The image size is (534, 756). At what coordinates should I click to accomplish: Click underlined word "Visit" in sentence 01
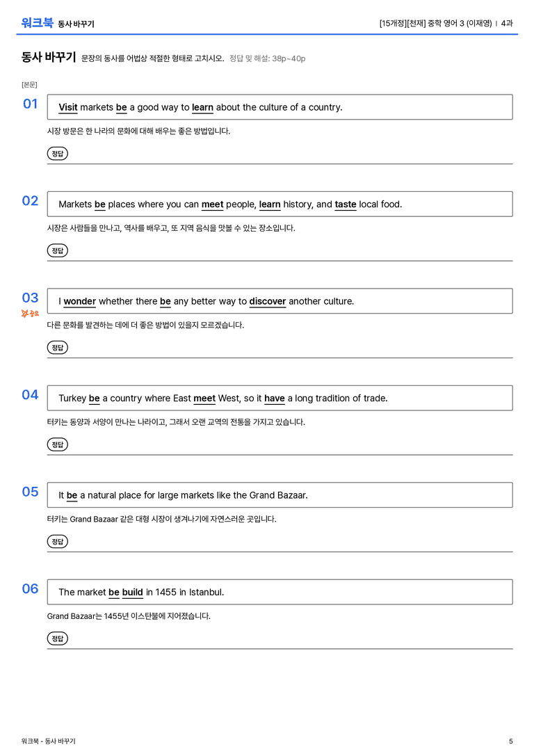coord(68,108)
